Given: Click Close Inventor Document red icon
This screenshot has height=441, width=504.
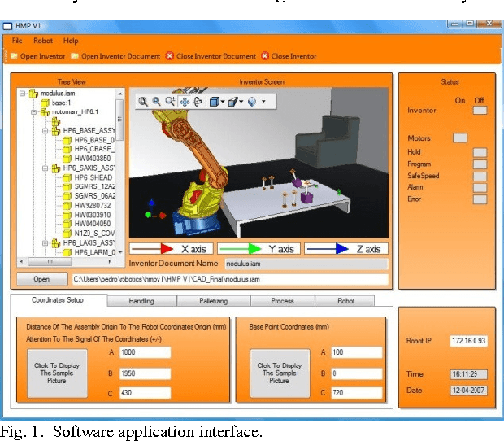Looking at the screenshot, I should coord(169,56).
